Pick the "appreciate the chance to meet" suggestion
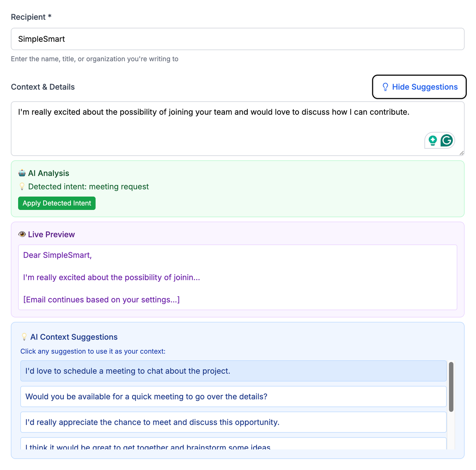476x470 pixels. click(x=233, y=422)
